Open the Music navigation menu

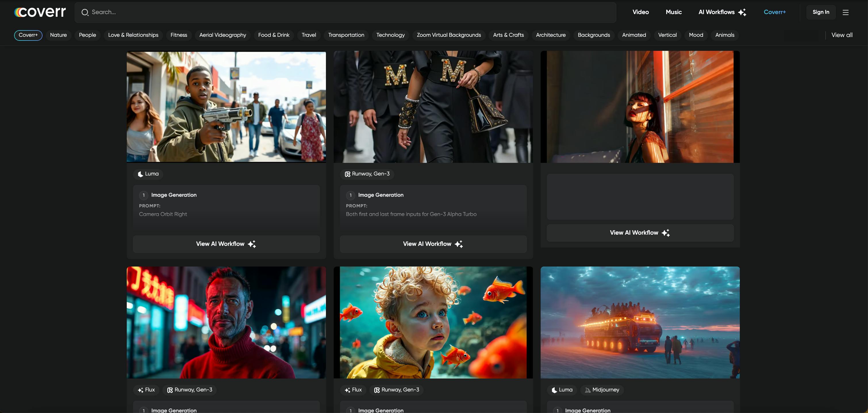pos(674,12)
